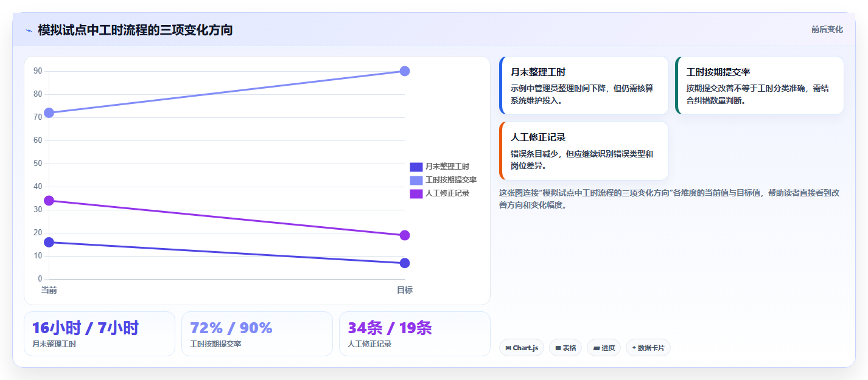Open the 人工修正记录 info card heading
This screenshot has width=868, height=380.
tap(538, 137)
